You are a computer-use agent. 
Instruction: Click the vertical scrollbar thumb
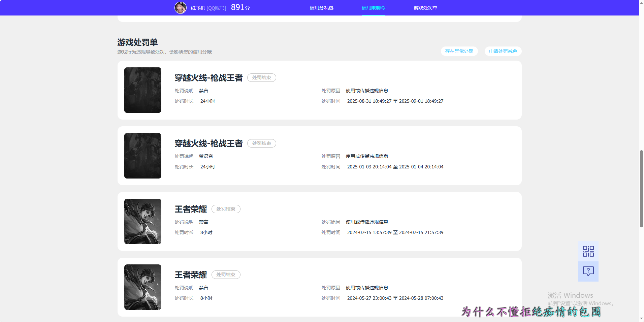pyautogui.click(x=641, y=189)
